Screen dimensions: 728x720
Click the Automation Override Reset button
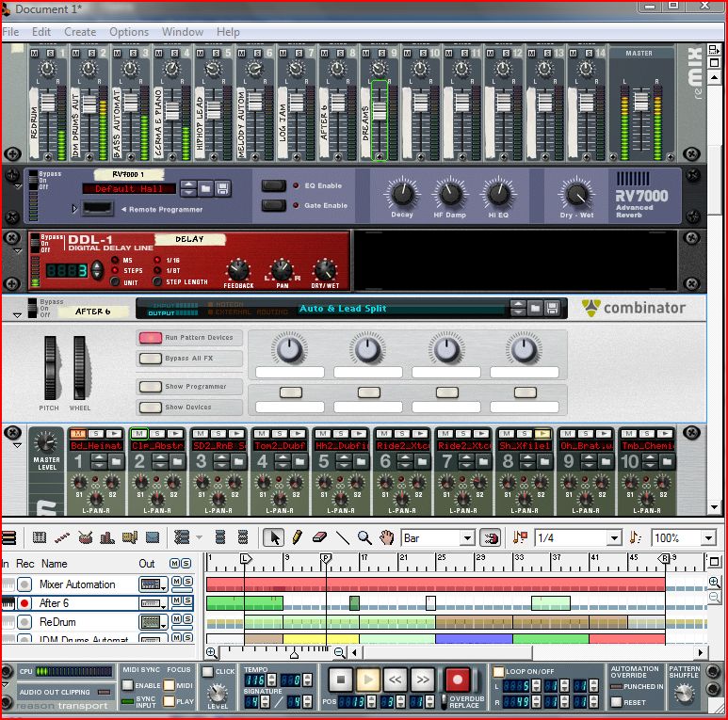click(616, 702)
